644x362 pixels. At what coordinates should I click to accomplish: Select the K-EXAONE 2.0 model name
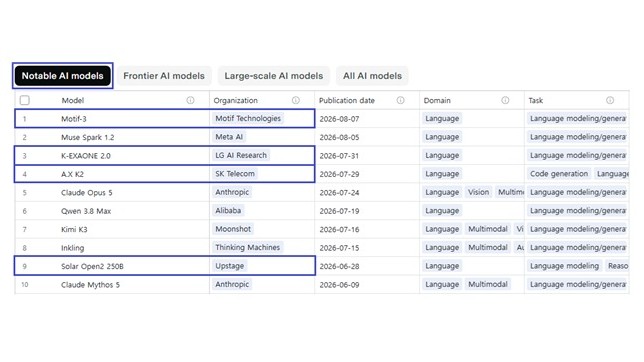coord(85,156)
